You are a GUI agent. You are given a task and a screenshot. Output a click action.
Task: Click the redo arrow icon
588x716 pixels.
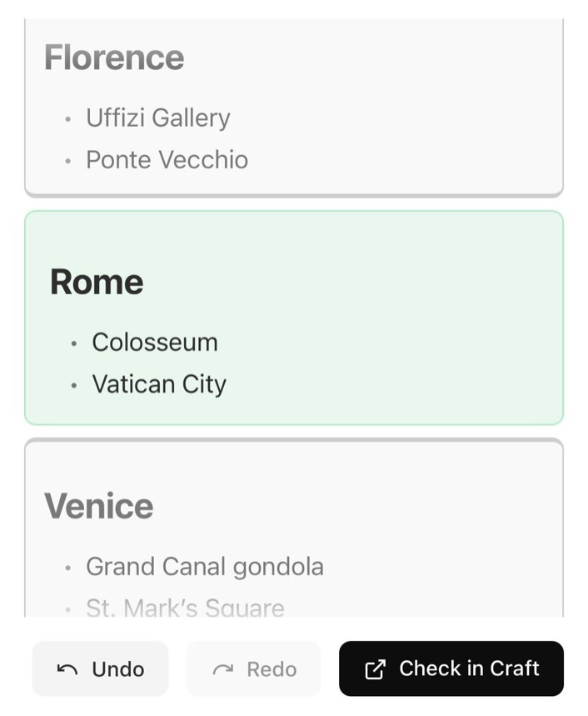click(222, 669)
